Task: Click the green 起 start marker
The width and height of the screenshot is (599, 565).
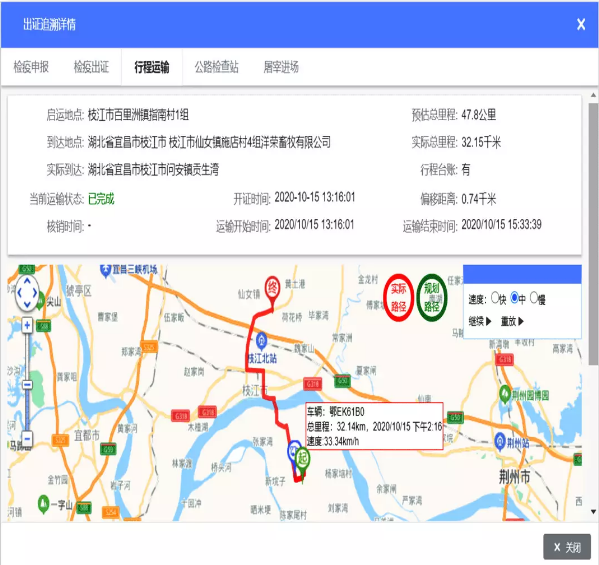Action: pyautogui.click(x=303, y=460)
